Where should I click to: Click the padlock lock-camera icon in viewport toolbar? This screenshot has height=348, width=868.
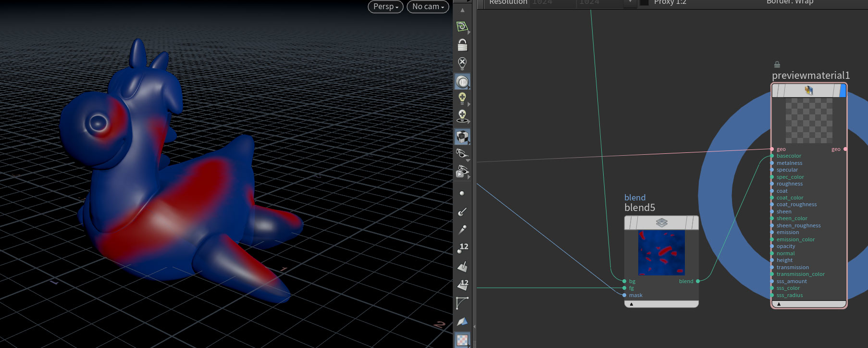(x=462, y=45)
